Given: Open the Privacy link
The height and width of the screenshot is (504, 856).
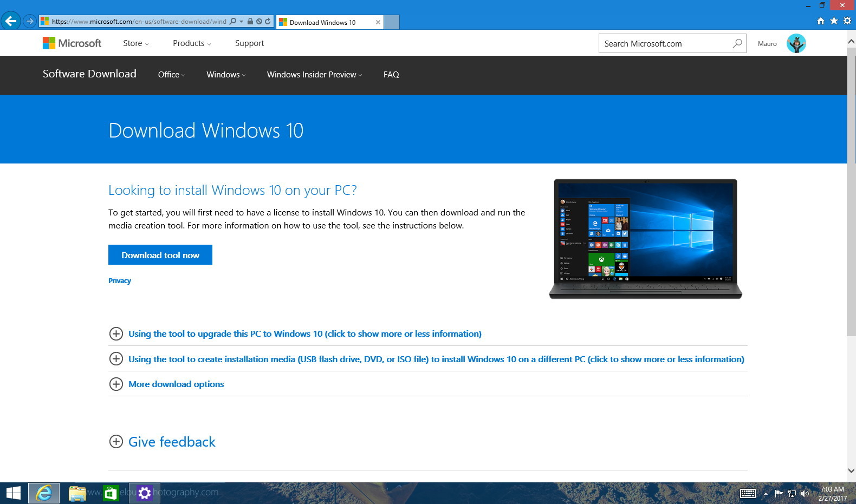Looking at the screenshot, I should pyautogui.click(x=120, y=280).
